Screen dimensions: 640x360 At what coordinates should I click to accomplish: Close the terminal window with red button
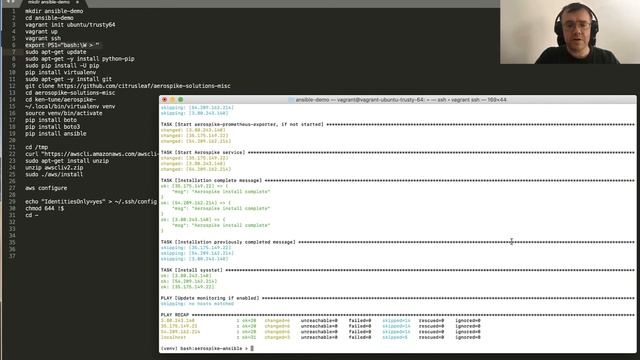click(164, 100)
